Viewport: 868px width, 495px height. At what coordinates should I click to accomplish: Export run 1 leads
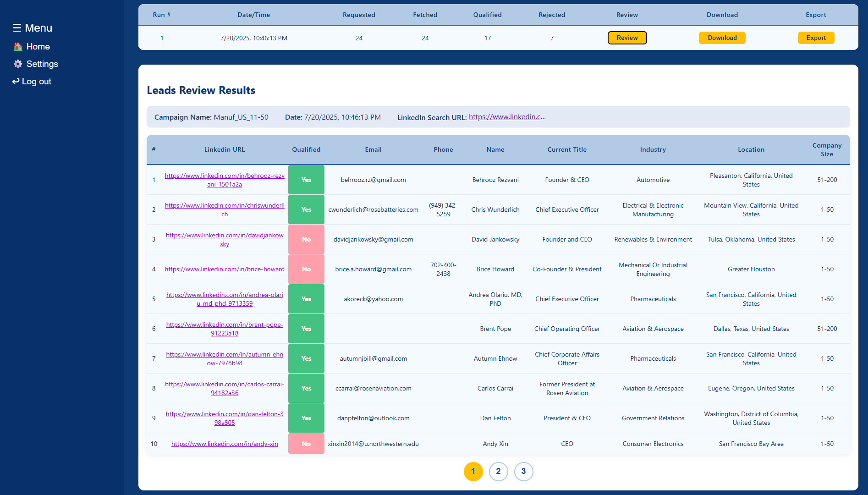816,38
